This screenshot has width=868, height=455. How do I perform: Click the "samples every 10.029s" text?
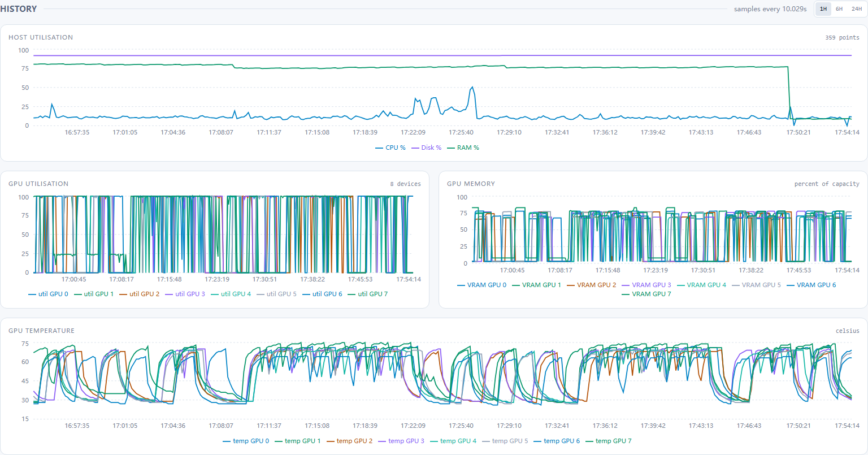[x=770, y=9]
